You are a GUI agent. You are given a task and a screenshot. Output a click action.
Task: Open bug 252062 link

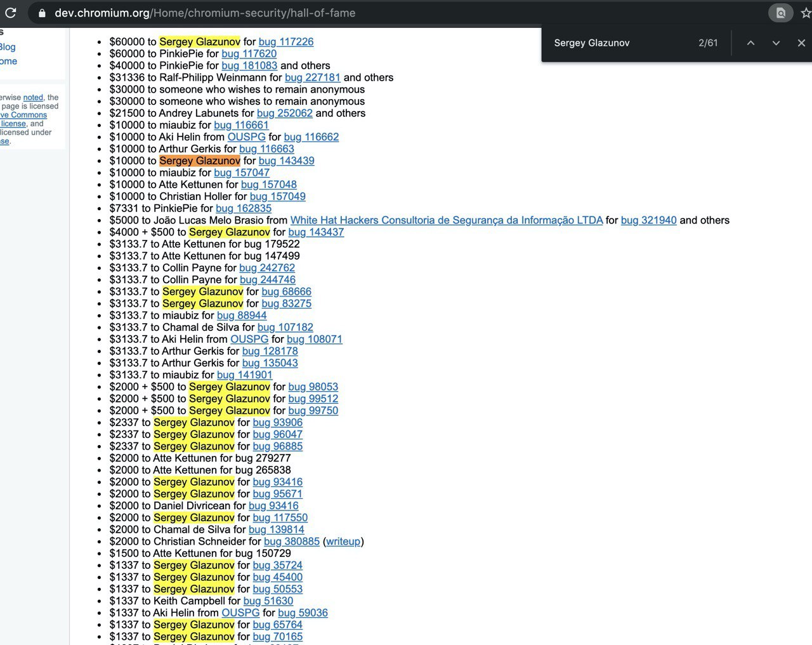pyautogui.click(x=285, y=113)
